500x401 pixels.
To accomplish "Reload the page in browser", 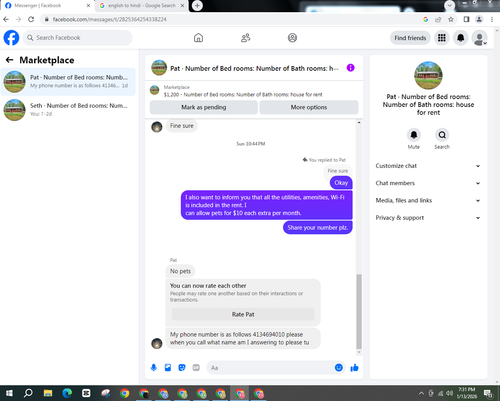I will (31, 19).
